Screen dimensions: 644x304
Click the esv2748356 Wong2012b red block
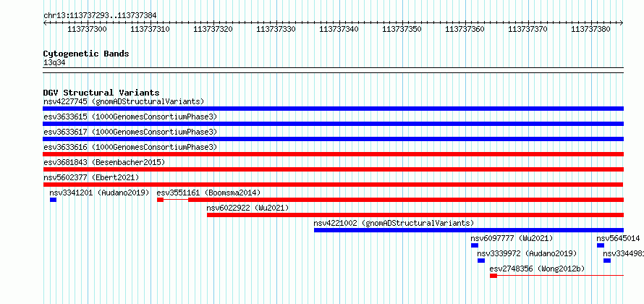tap(493, 276)
